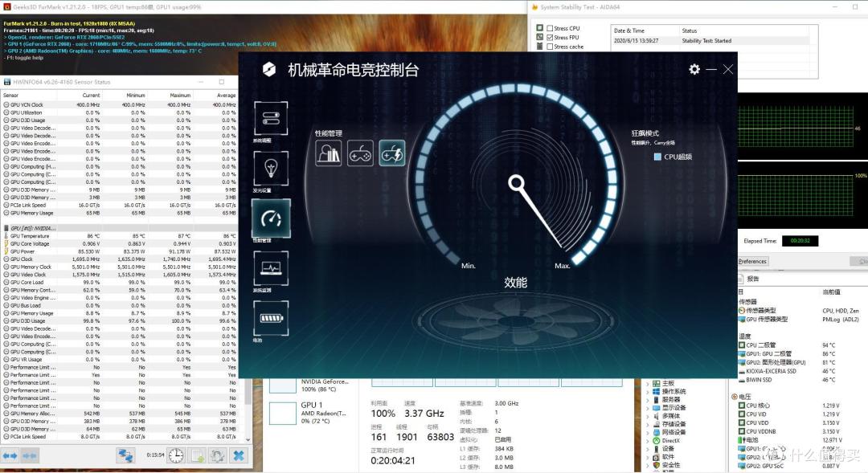Click HWiNFO network connection icon

point(125,455)
